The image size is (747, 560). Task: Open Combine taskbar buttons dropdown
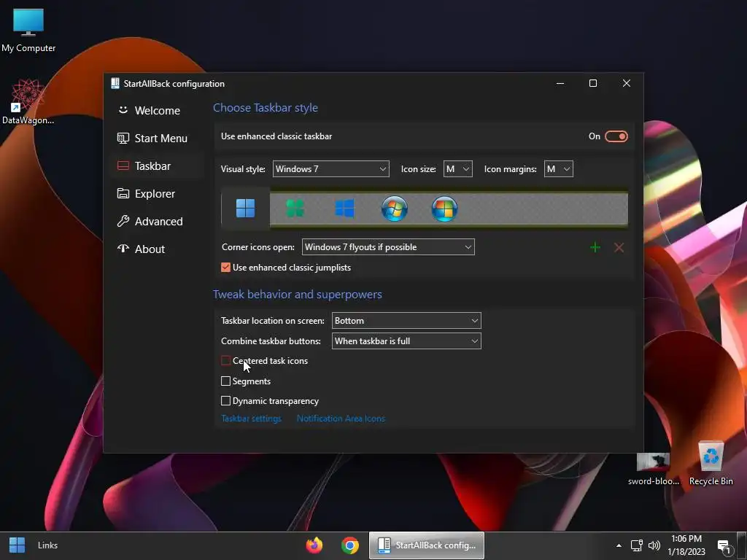[406, 341]
